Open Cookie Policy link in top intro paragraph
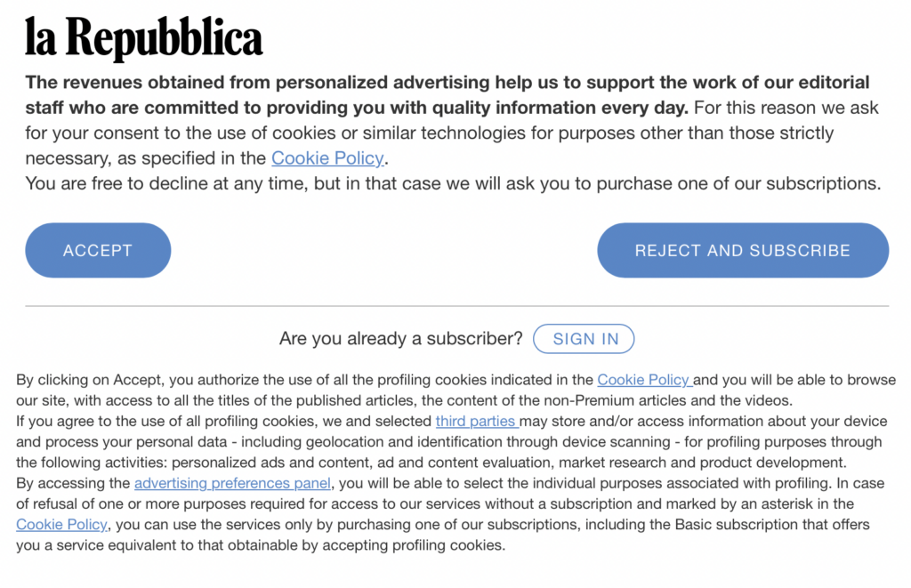911x588 pixels. pyautogui.click(x=327, y=158)
